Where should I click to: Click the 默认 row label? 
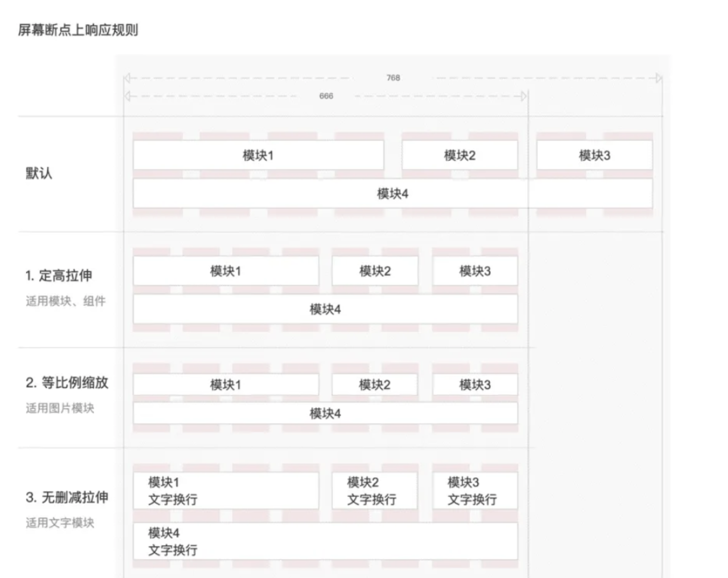(39, 173)
